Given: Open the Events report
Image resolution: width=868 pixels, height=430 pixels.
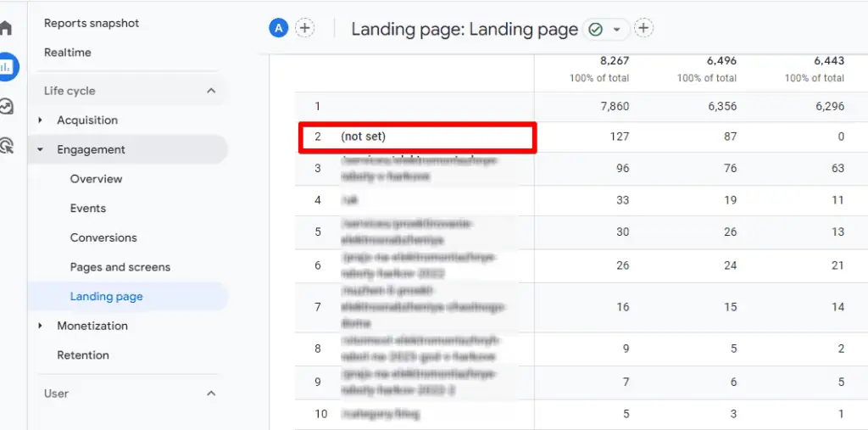Looking at the screenshot, I should pos(88,209).
